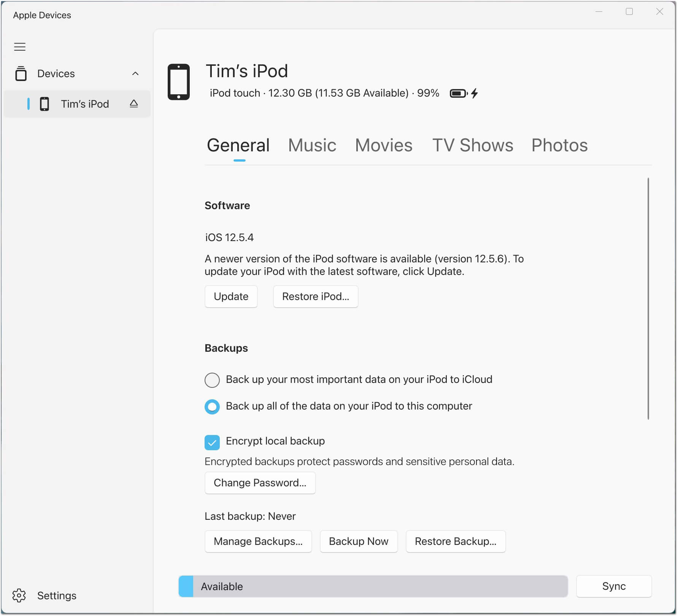This screenshot has width=678, height=616.
Task: Click the Update button
Action: pyautogui.click(x=231, y=297)
